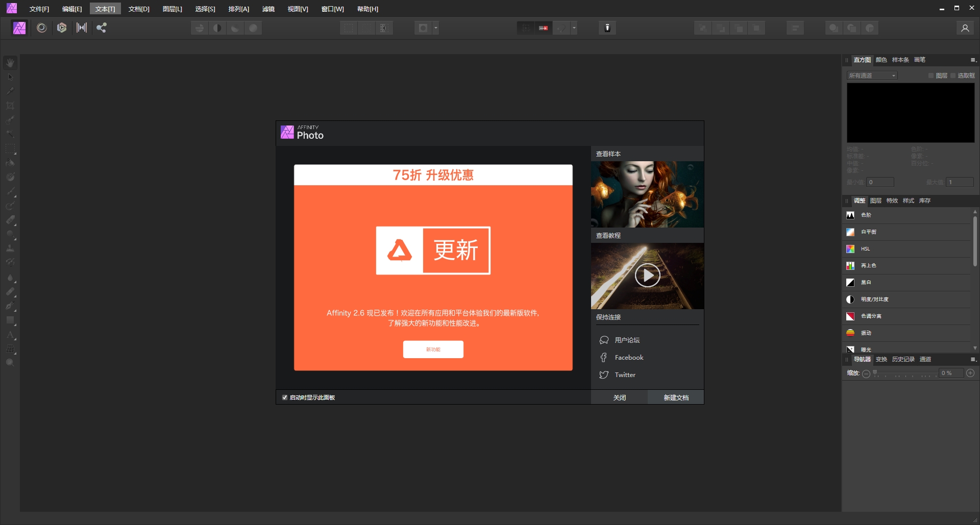Open the 所有通道 channel dropdown
This screenshot has height=525, width=980.
(x=871, y=76)
